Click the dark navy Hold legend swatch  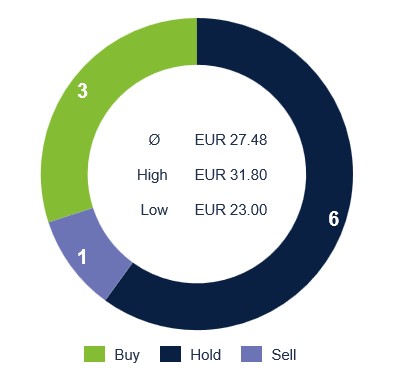pyautogui.click(x=170, y=354)
